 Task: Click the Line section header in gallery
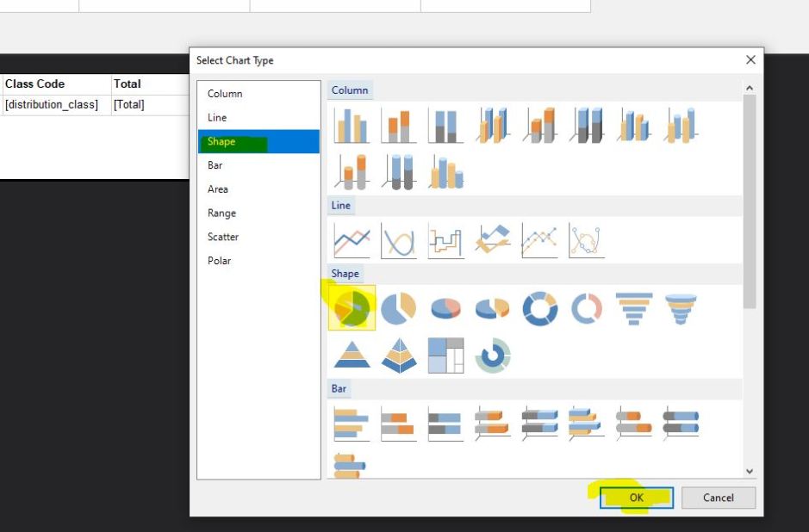(340, 205)
